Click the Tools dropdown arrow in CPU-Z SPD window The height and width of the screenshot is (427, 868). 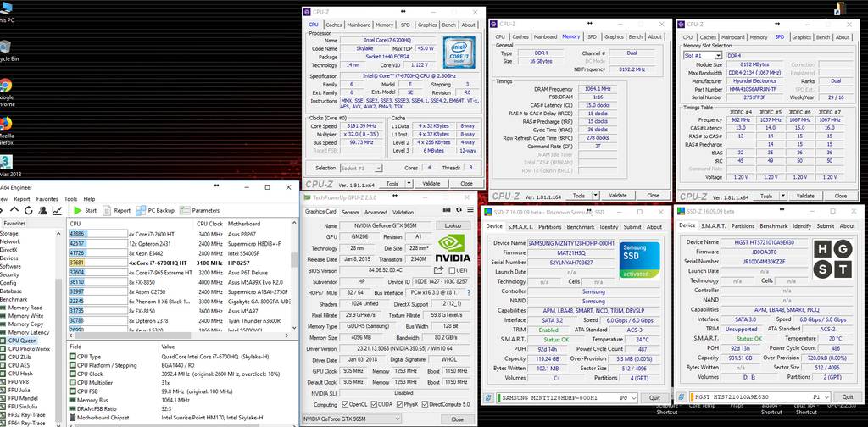tap(782, 196)
